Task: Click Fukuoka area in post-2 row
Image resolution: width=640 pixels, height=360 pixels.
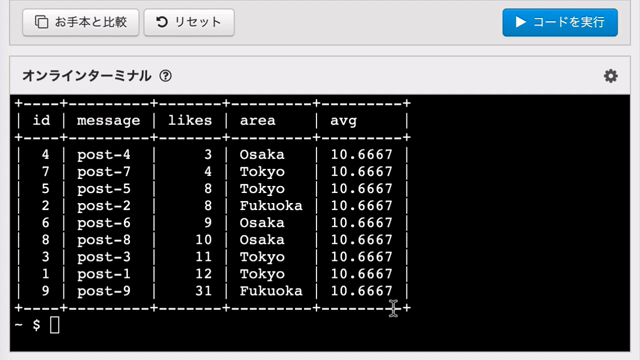Action: (x=271, y=206)
